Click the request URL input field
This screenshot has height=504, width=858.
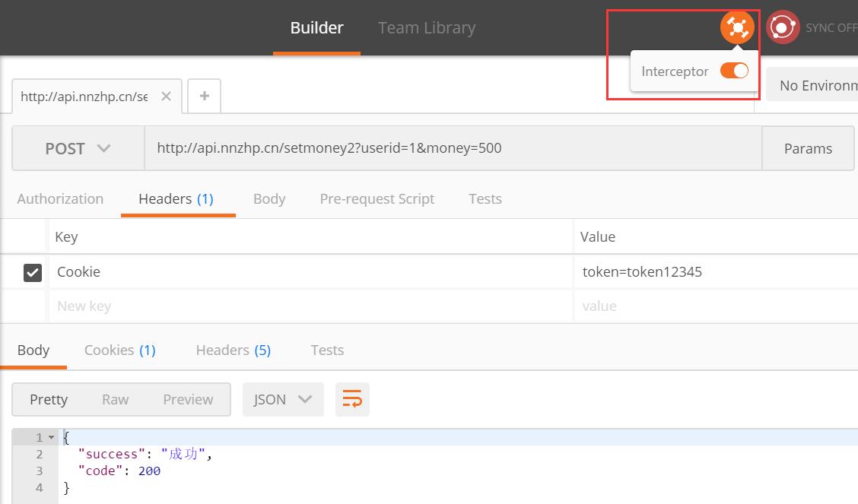[453, 148]
